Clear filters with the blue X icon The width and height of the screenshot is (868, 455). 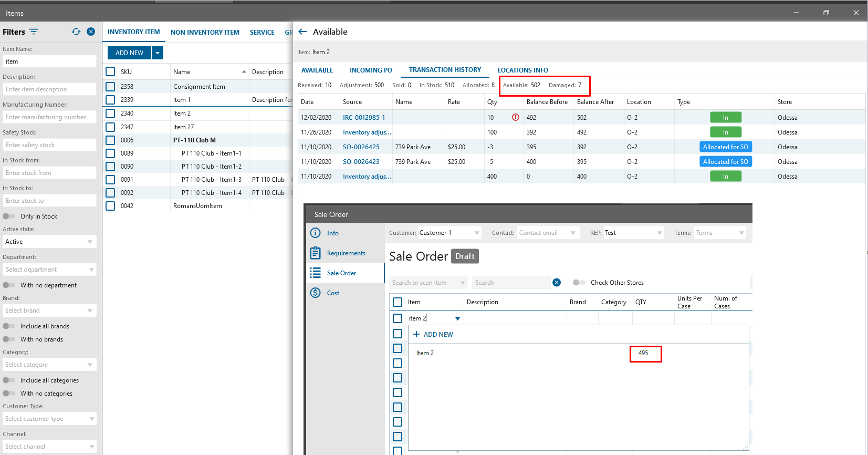[91, 32]
